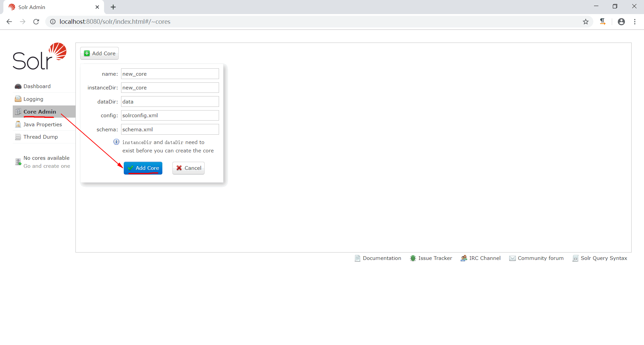The width and height of the screenshot is (644, 345).
Task: Open the IRC Channel link
Action: click(485, 258)
